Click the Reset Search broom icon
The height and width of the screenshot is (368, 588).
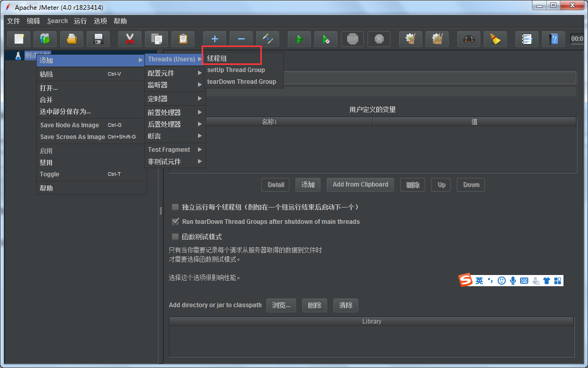(x=496, y=39)
